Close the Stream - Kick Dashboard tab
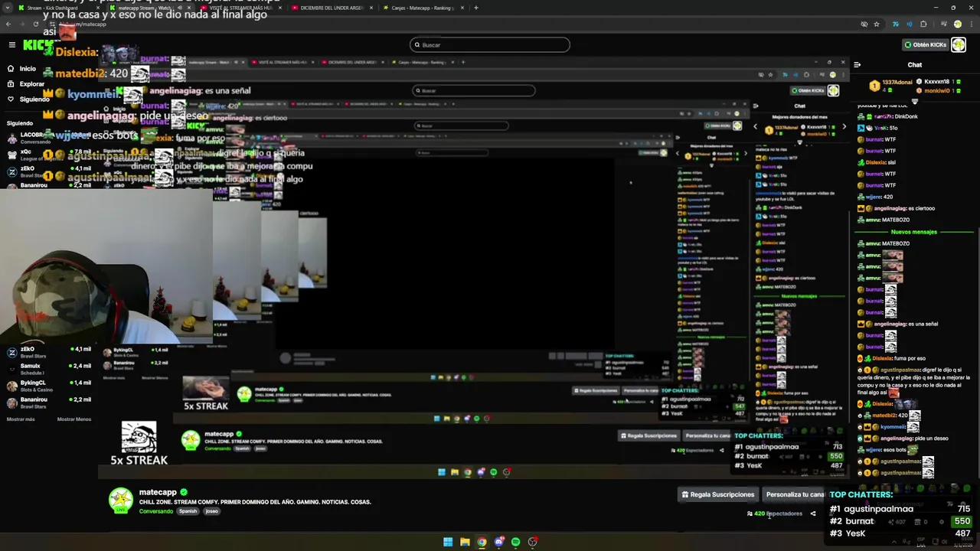Screen dimensions: 980x551 99,8
